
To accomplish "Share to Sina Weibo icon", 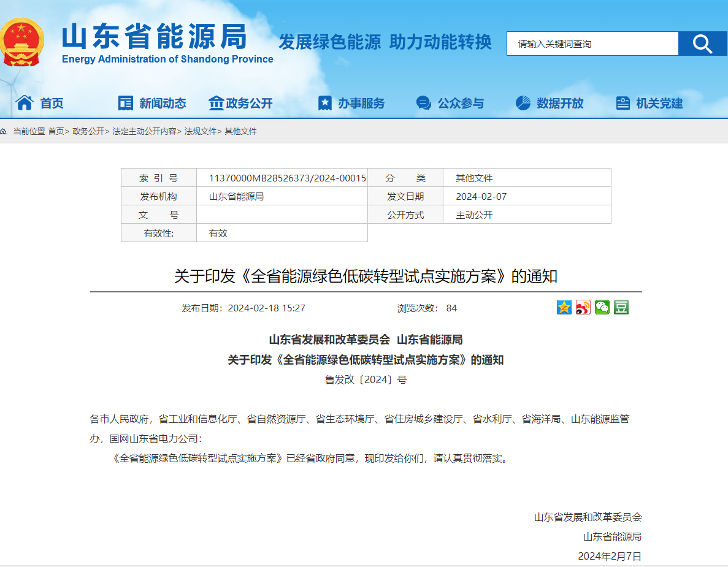I will pos(583,307).
